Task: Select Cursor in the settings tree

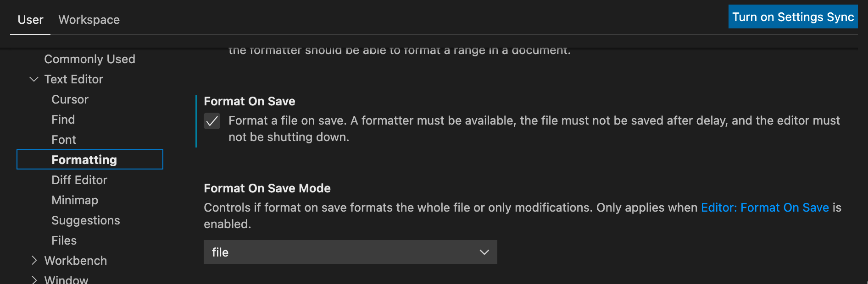Action: coord(70,99)
